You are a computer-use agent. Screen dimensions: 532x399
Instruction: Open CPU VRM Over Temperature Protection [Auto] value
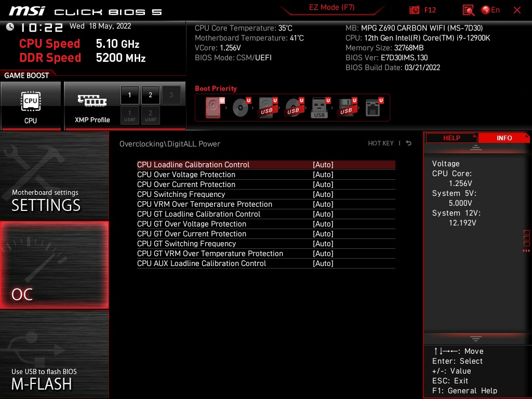pyautogui.click(x=323, y=204)
